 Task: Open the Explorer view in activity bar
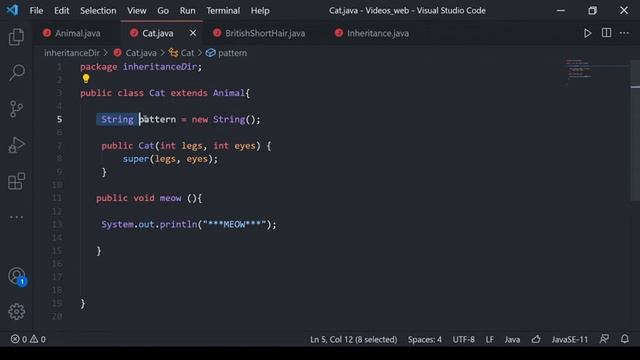[16, 37]
